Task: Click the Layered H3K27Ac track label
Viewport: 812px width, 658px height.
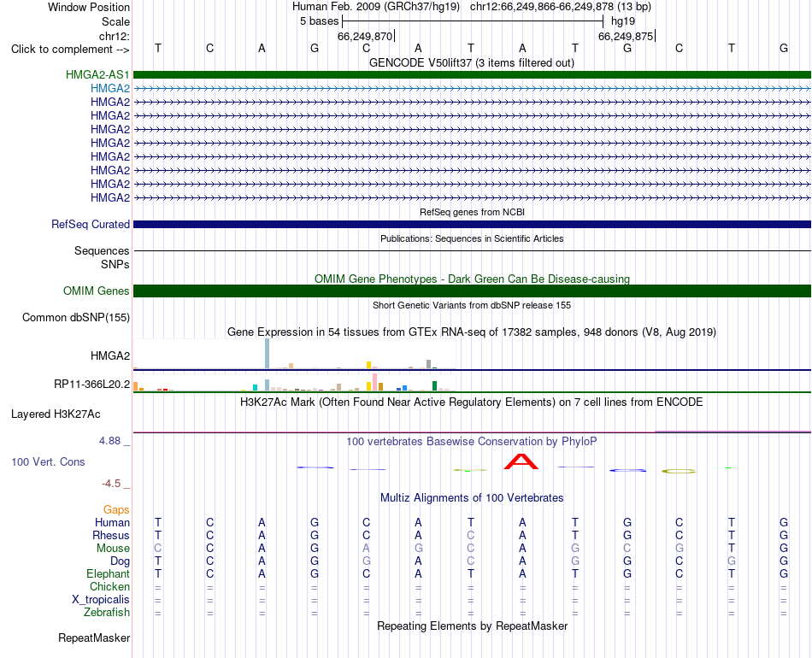Action: [x=56, y=414]
